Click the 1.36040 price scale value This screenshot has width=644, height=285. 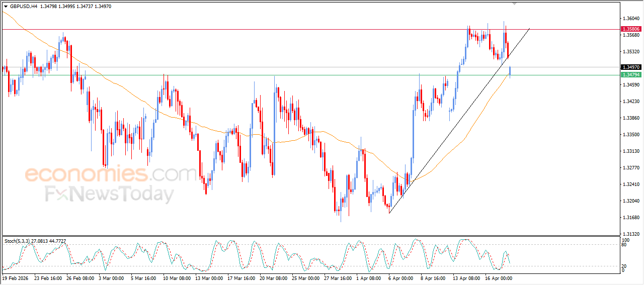[630, 19]
